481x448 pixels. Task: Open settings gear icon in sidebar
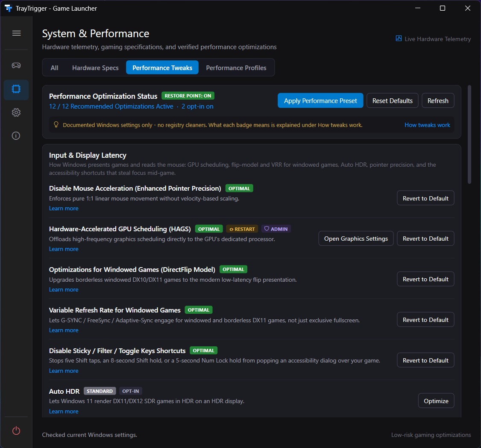(x=16, y=112)
